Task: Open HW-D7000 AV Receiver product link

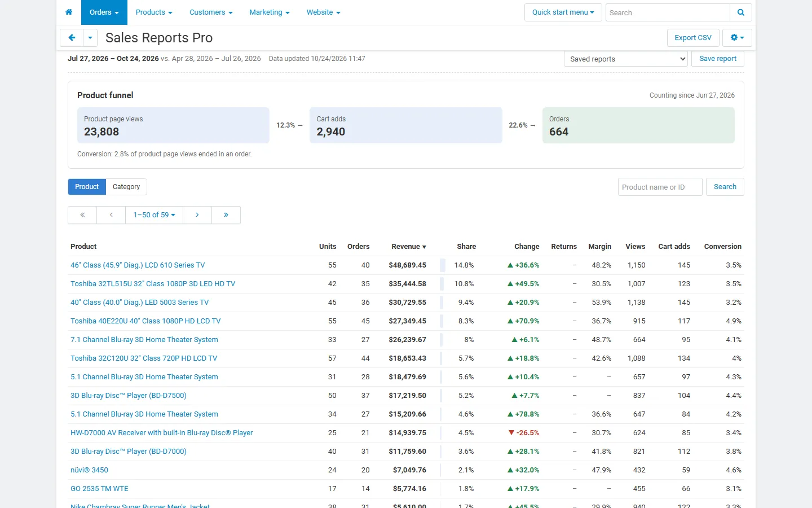Action: point(162,433)
